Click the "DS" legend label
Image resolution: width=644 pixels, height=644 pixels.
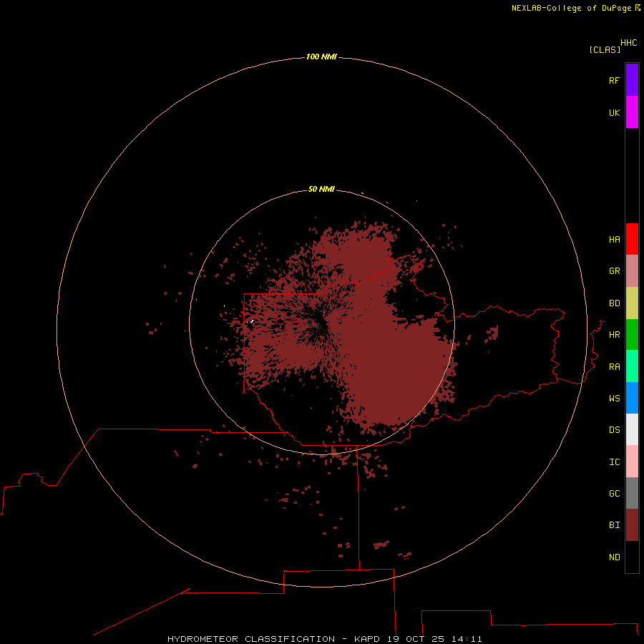coord(614,430)
